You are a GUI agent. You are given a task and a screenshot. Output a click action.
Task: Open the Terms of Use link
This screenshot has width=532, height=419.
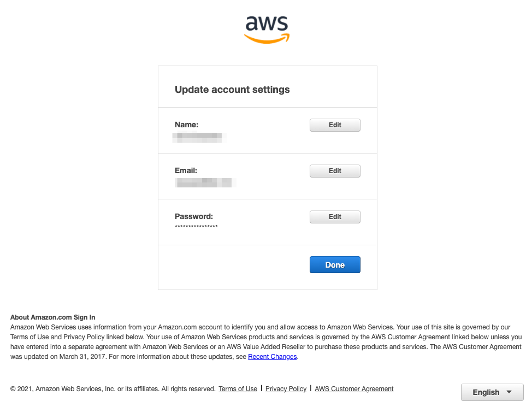tap(238, 389)
